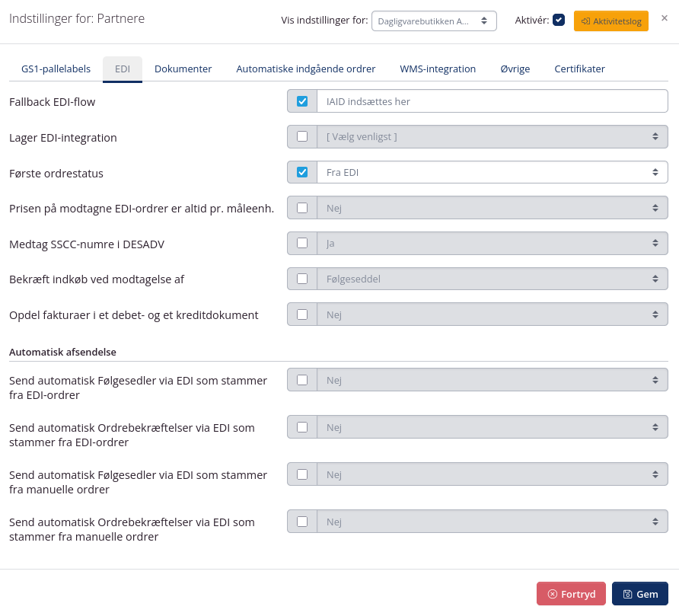Open the Fra EDI dropdown
The width and height of the screenshot is (679, 616).
coord(492,172)
